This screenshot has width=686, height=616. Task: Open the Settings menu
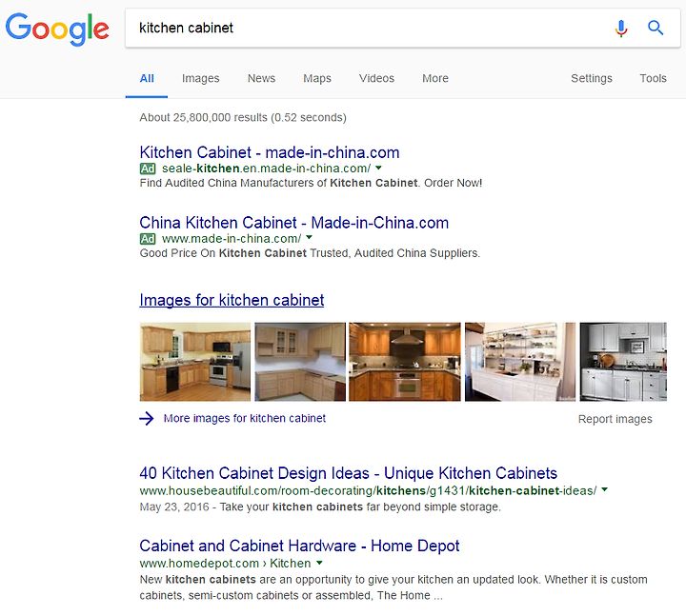pyautogui.click(x=592, y=78)
